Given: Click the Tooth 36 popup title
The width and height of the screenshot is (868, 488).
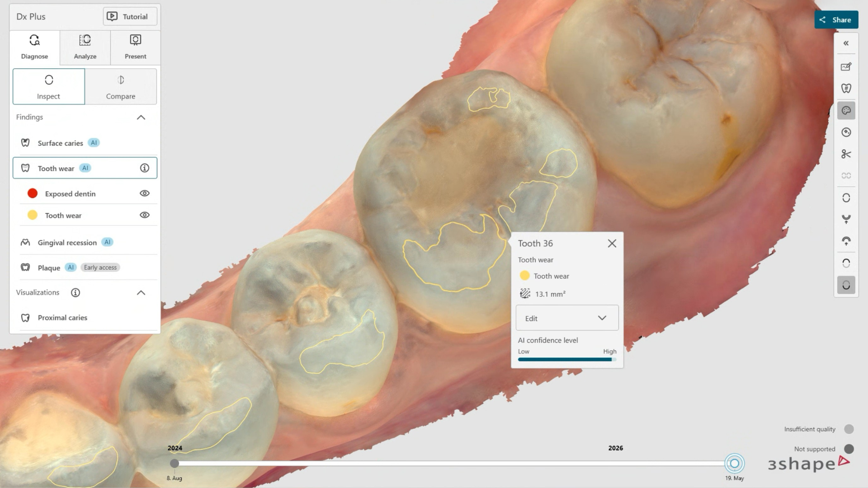Looking at the screenshot, I should (535, 244).
